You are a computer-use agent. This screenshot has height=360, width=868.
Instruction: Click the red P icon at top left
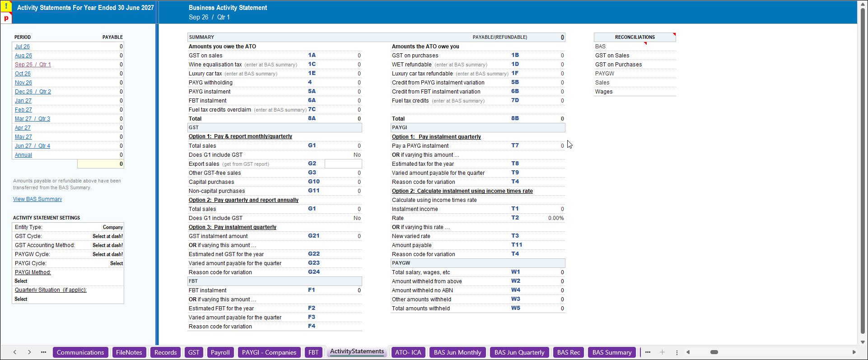6,18
